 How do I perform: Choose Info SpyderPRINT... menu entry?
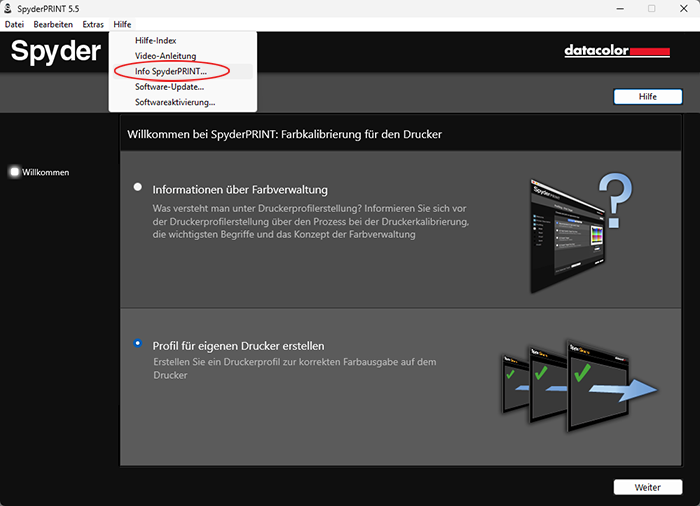tap(171, 71)
